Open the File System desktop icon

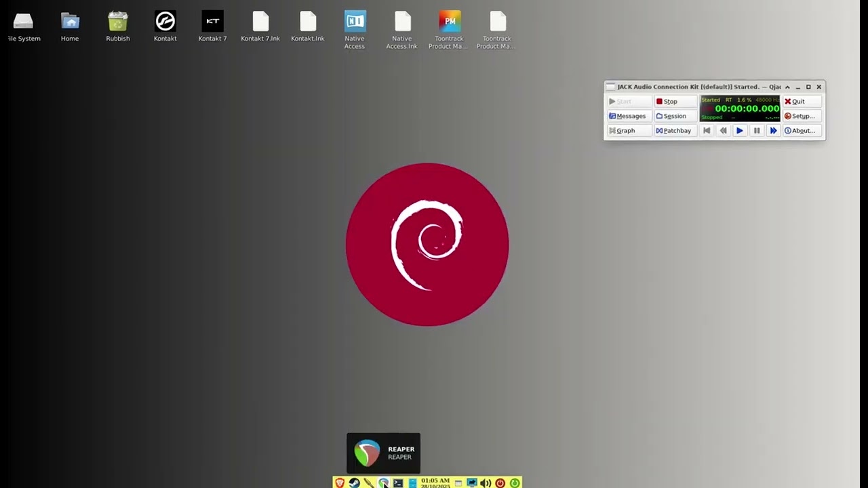click(x=24, y=27)
